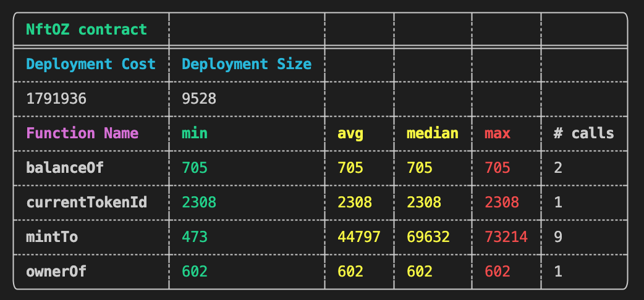Click the "NftOZ contract" title text
Image resolution: width=644 pixels, height=300 pixels.
coord(86,29)
